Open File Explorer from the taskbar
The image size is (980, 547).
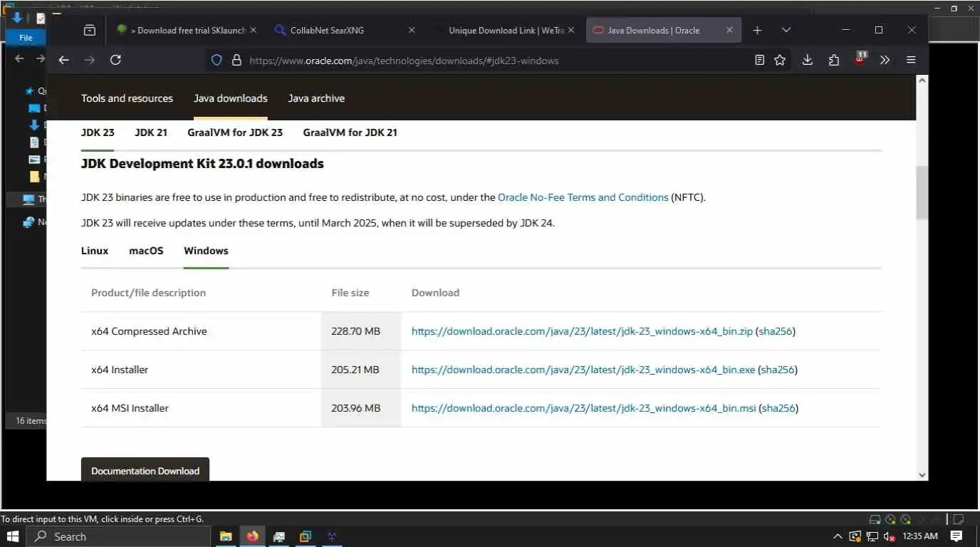pos(226,536)
